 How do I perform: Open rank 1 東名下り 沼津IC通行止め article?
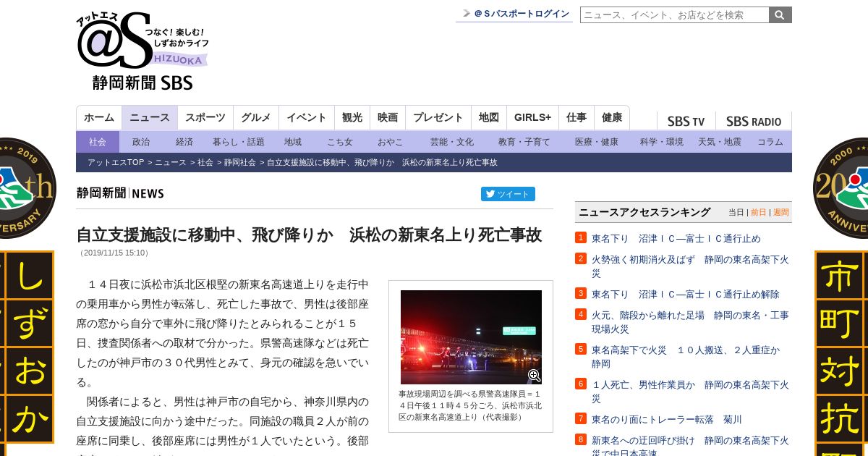point(676,238)
